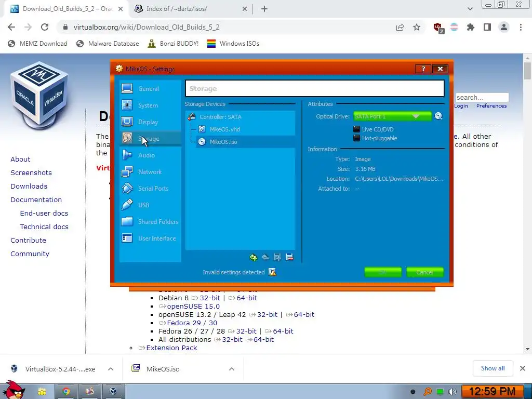Open the Technical docs sidebar link
The height and width of the screenshot is (399, 532).
click(x=44, y=227)
